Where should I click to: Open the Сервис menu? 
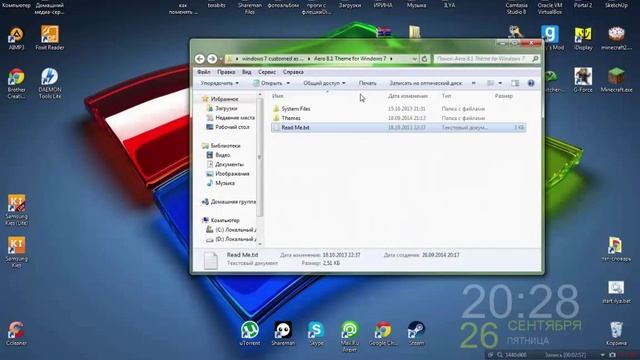[267, 72]
